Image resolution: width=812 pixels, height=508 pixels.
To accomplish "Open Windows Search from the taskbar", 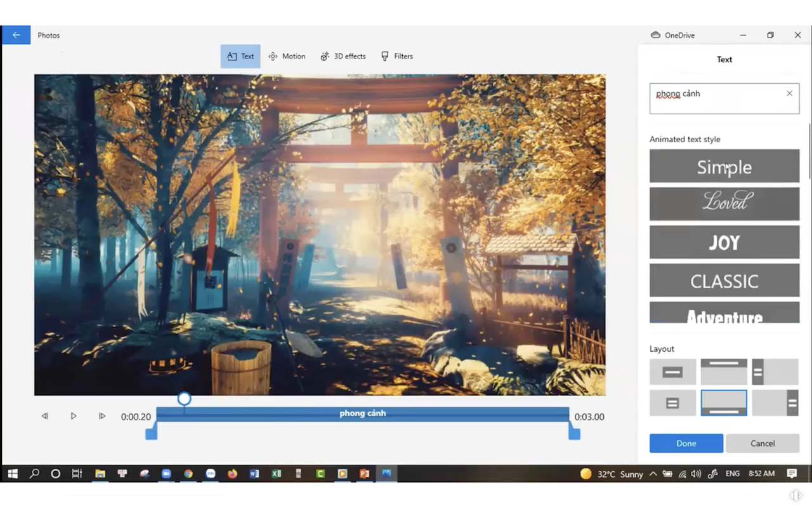I will click(34, 474).
